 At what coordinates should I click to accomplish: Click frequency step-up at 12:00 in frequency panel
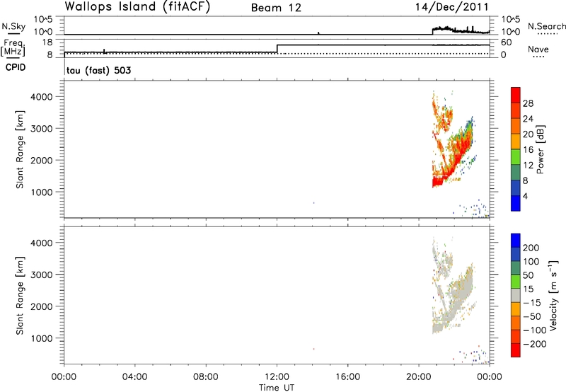[277, 49]
